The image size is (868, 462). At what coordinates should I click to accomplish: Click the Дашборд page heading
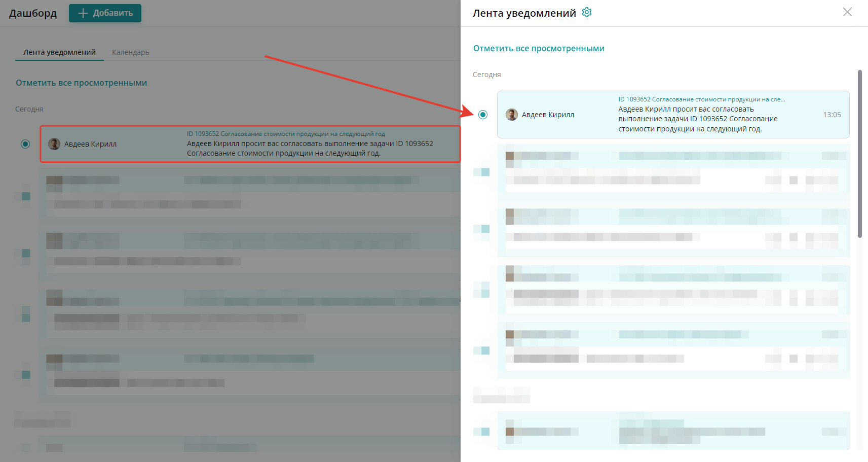click(x=33, y=13)
